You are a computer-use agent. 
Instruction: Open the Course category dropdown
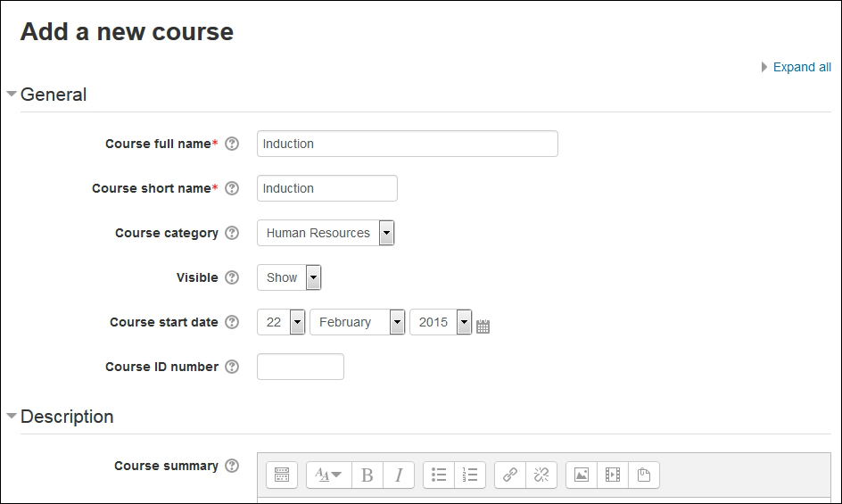(x=326, y=233)
